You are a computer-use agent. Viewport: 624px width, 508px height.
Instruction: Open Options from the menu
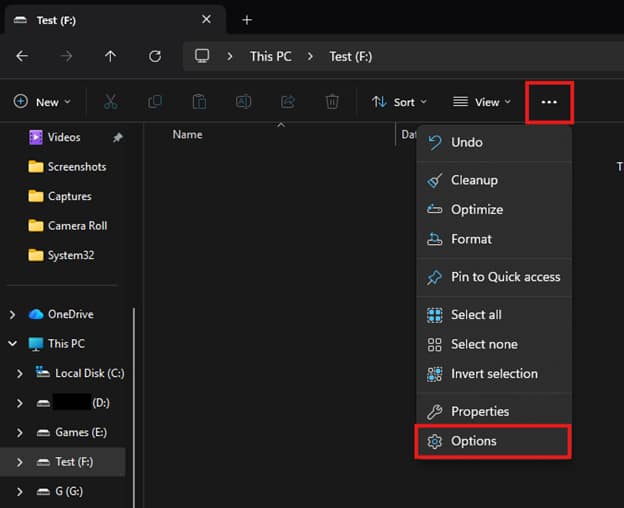(x=493, y=441)
